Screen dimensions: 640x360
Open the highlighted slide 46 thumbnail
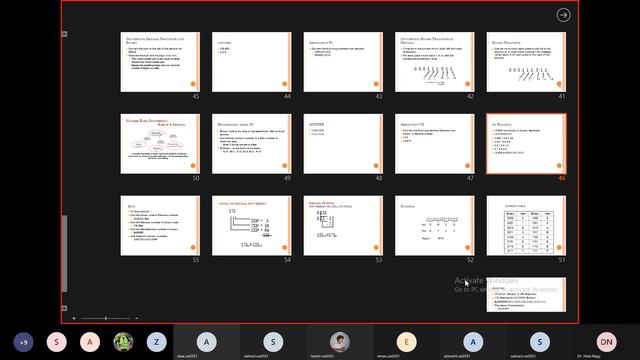tap(526, 144)
